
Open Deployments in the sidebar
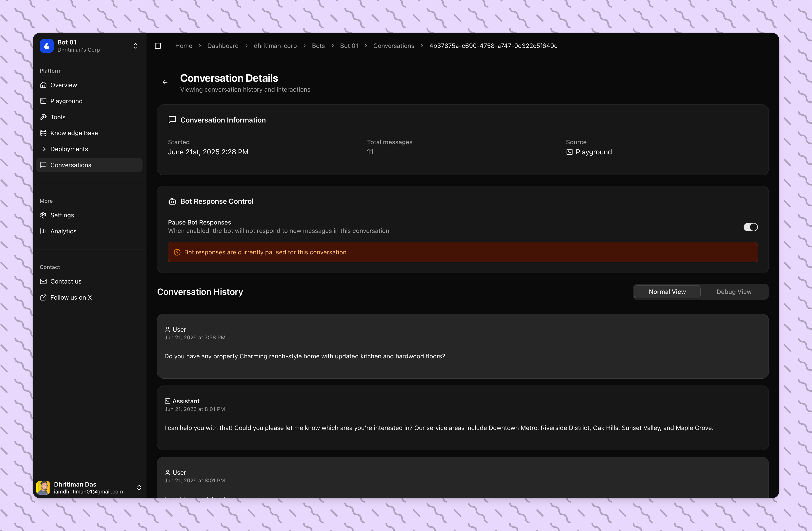(x=89, y=149)
